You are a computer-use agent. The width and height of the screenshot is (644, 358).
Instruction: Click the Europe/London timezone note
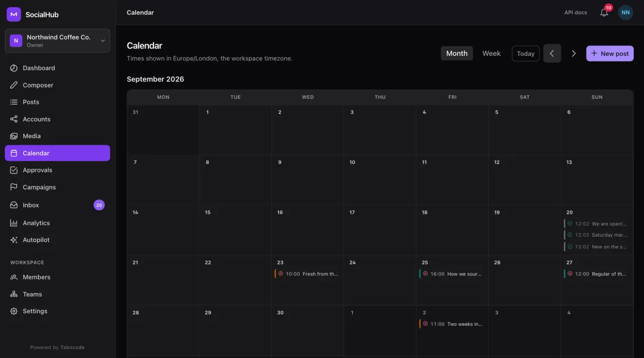pyautogui.click(x=209, y=58)
